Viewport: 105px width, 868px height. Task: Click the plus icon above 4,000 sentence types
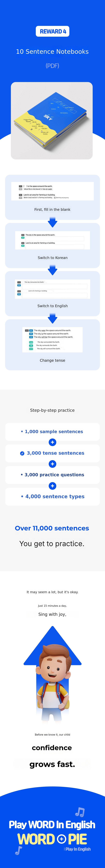point(52,486)
